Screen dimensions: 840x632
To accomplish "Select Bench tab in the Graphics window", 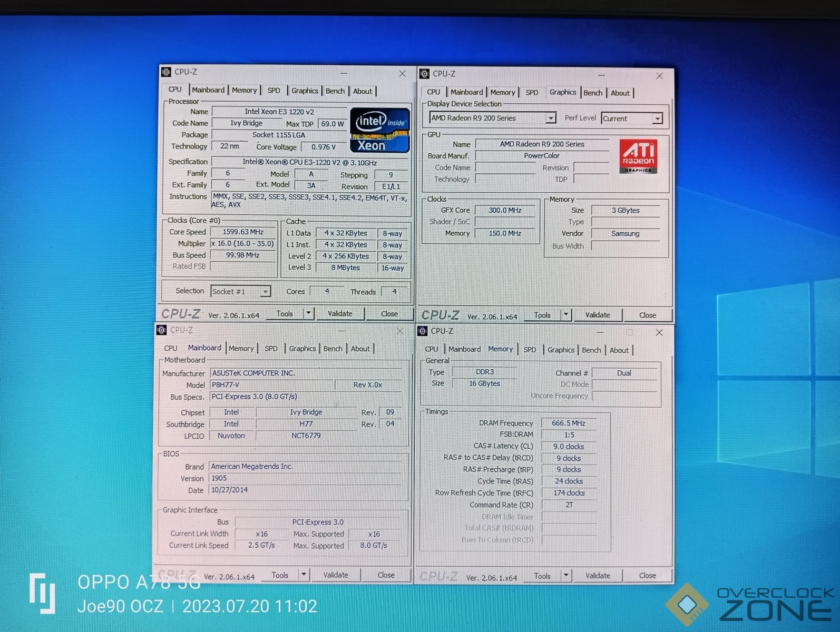I will (x=593, y=93).
